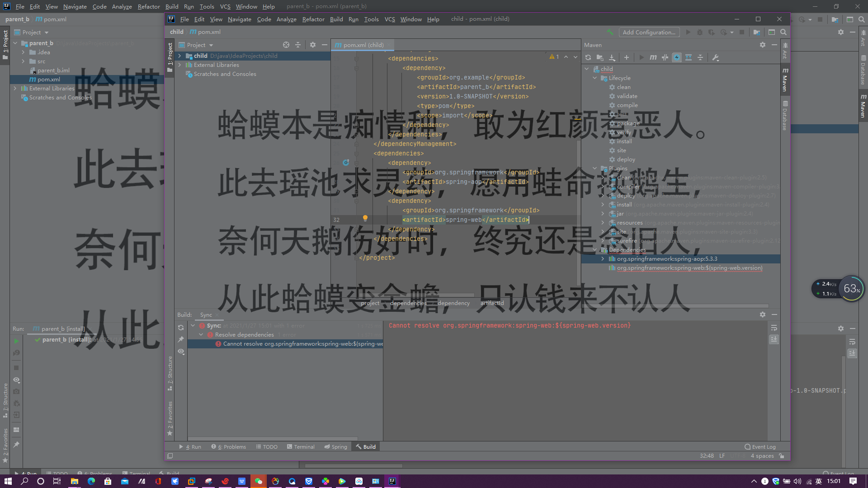Expand the jar plugin node

tap(603, 214)
